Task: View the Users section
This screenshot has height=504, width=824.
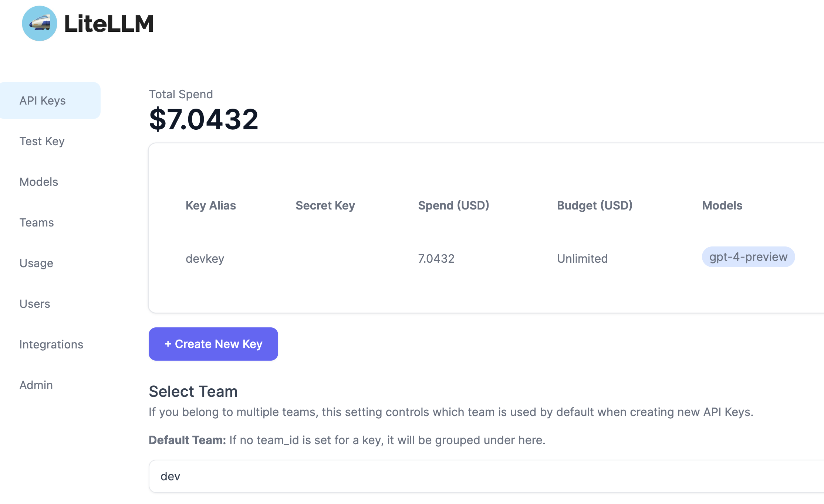Action: click(x=34, y=303)
